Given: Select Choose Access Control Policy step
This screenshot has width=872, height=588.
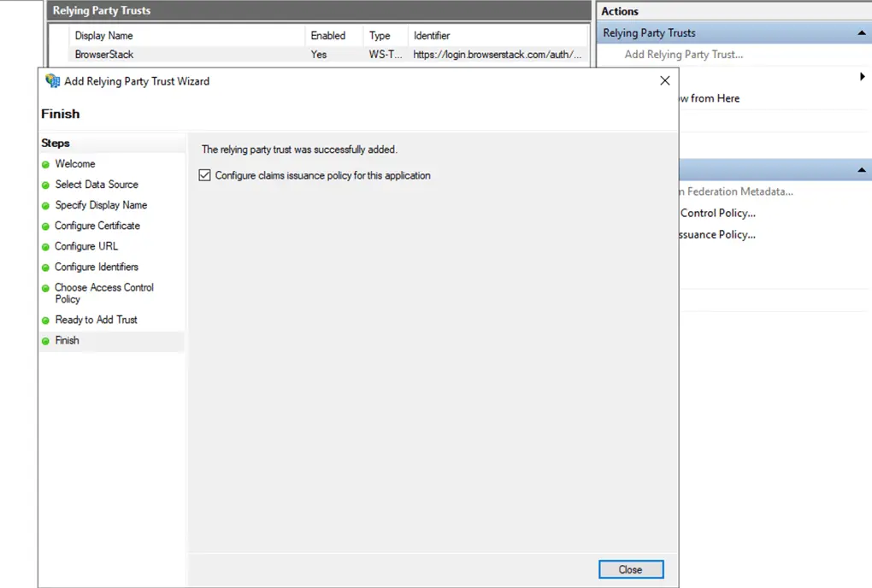Looking at the screenshot, I should pos(103,293).
